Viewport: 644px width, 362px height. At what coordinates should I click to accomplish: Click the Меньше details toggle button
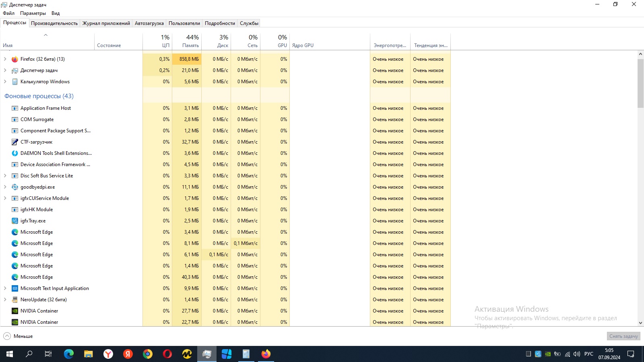[x=19, y=336]
